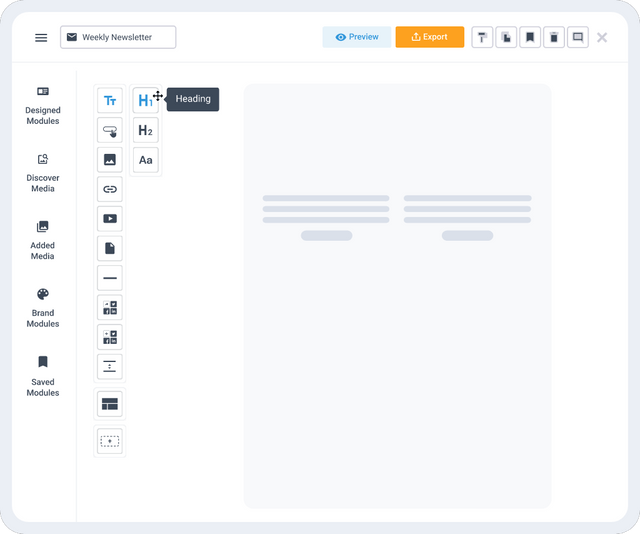Select the H1 Heading block
The width and height of the screenshot is (640, 534).
click(x=146, y=100)
